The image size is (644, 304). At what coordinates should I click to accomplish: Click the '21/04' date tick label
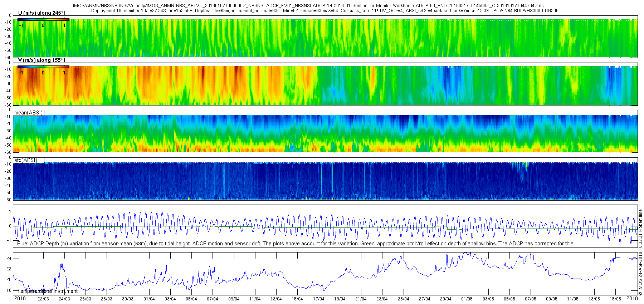(x=361, y=299)
